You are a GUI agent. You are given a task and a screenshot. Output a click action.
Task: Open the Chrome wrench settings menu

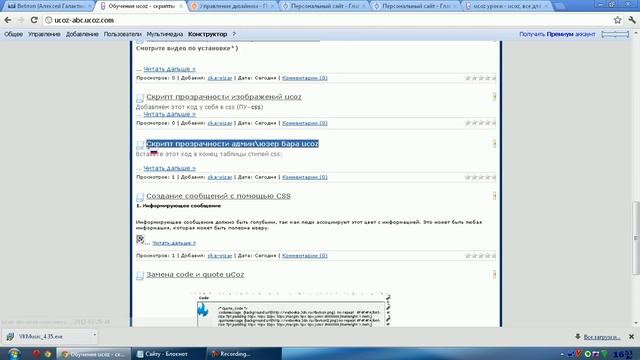coord(632,20)
